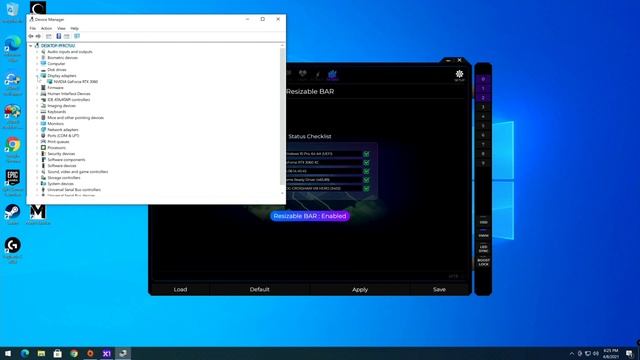
Task: Expand the Firmware node
Action: click(37, 88)
